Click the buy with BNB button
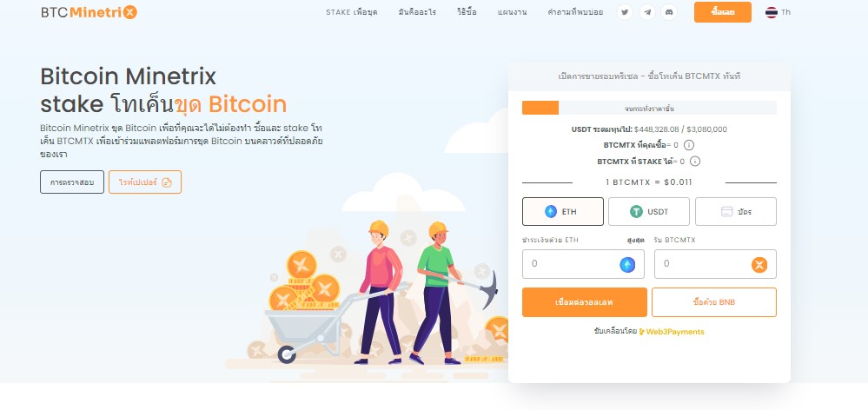 tap(714, 302)
